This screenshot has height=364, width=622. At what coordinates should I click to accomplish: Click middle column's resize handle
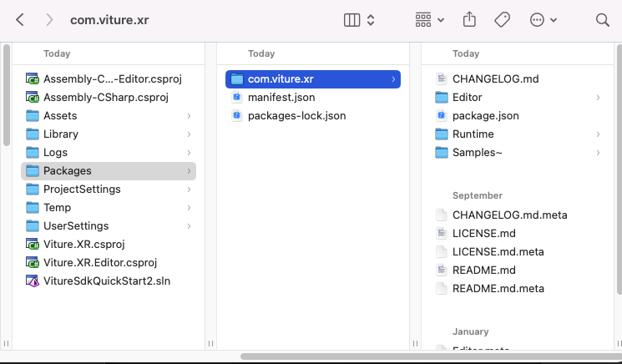(x=415, y=343)
